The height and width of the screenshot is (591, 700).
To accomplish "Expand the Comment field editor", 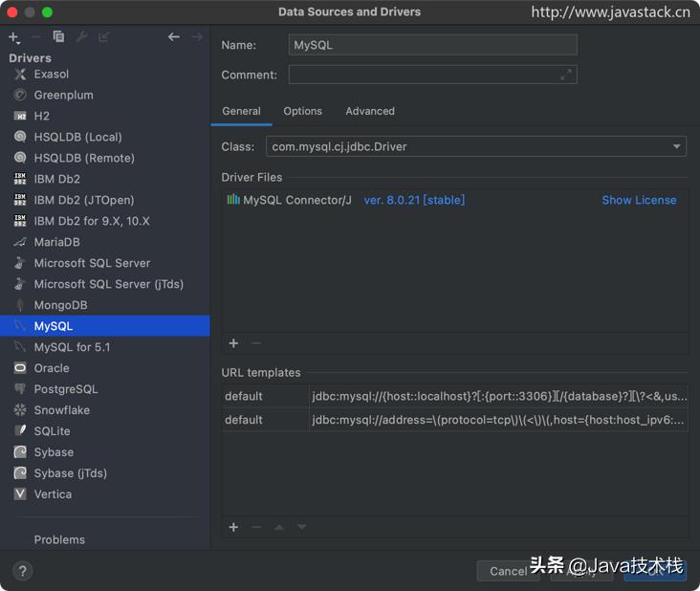I will 565,75.
